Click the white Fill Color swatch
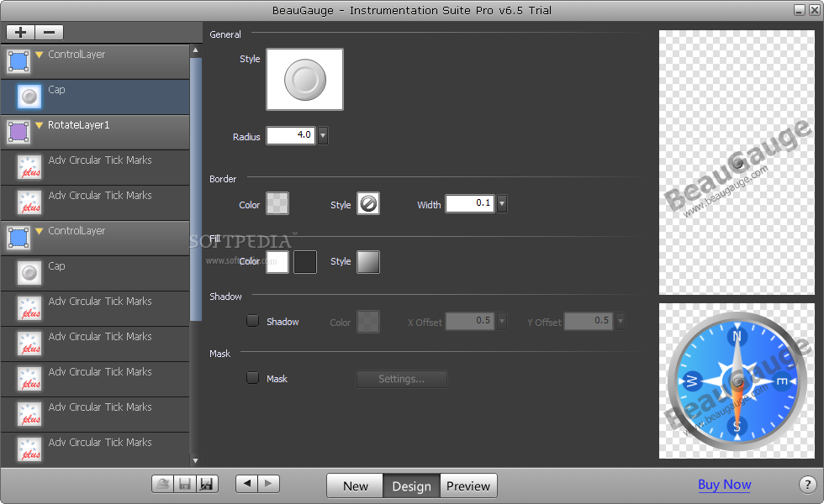Image resolution: width=824 pixels, height=504 pixels. [x=277, y=262]
